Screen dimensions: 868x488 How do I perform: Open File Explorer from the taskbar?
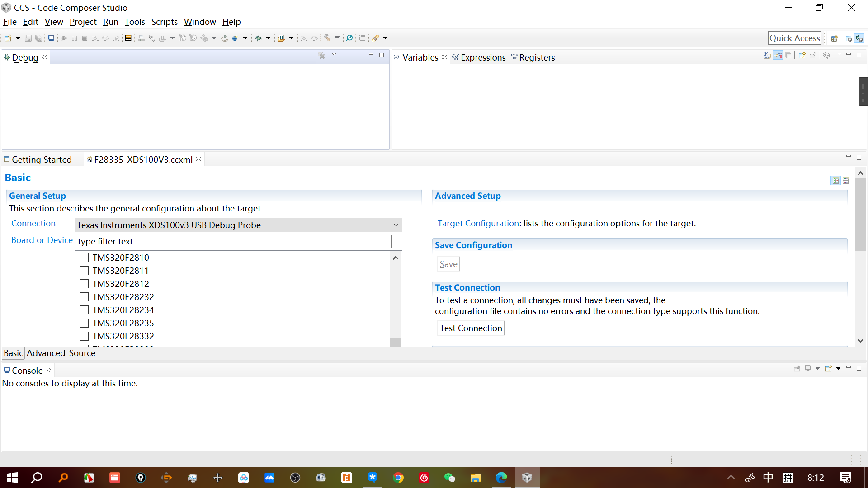pyautogui.click(x=476, y=478)
